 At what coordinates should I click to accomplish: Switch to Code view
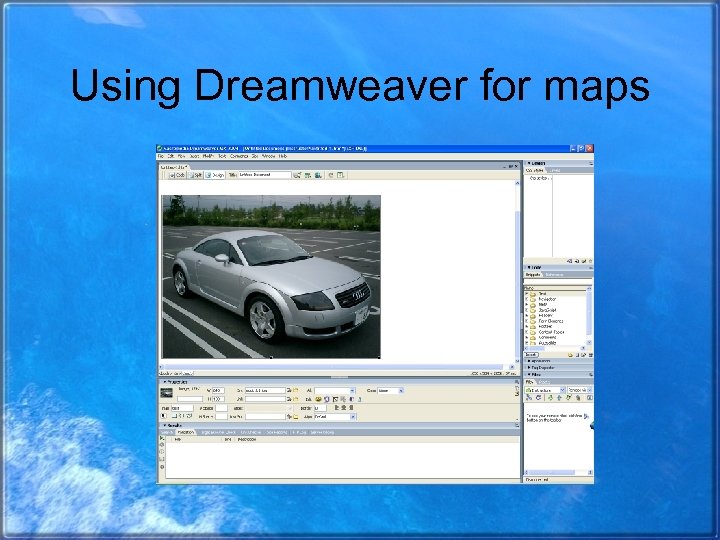click(177, 175)
